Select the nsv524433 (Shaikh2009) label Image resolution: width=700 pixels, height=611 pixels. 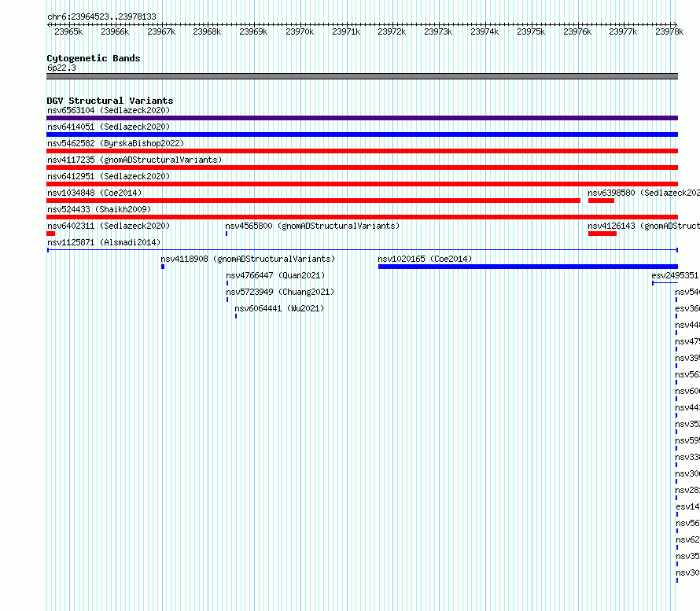pos(99,209)
